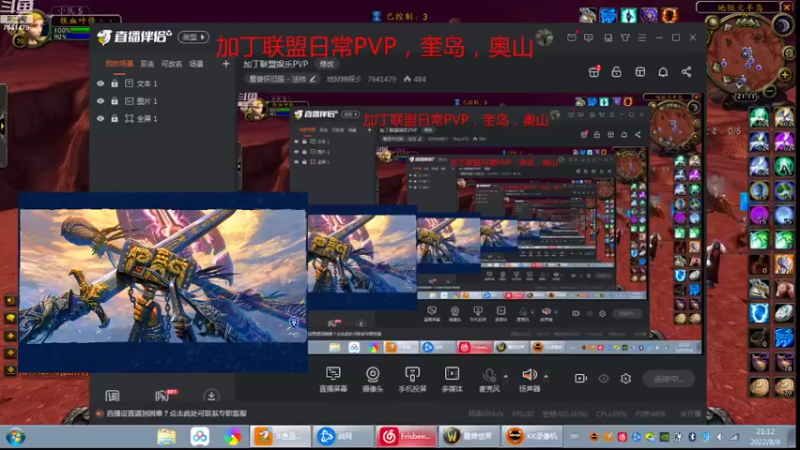The height and width of the screenshot is (450, 800).
Task: Toggle the preview eye icon beside settings gear
Action: pyautogui.click(x=604, y=379)
